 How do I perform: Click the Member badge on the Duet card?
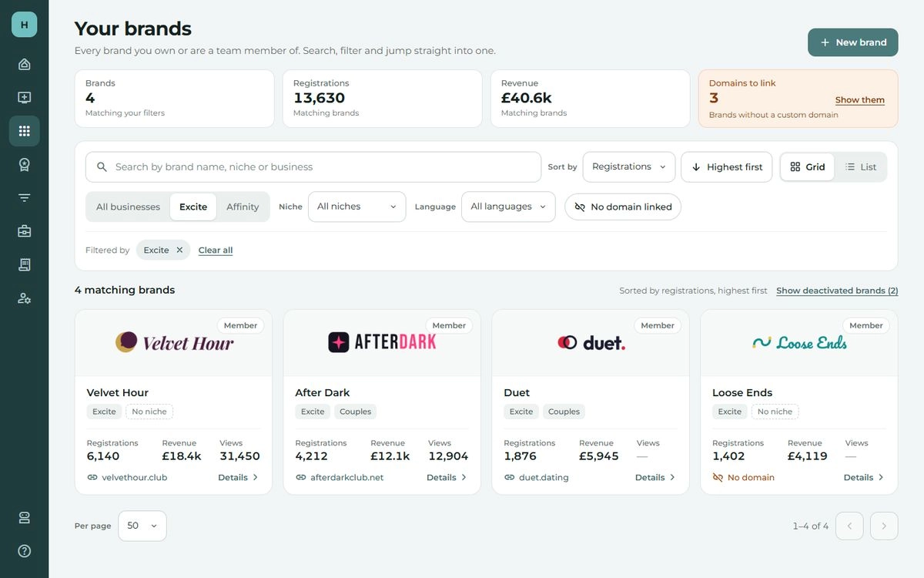(x=658, y=326)
